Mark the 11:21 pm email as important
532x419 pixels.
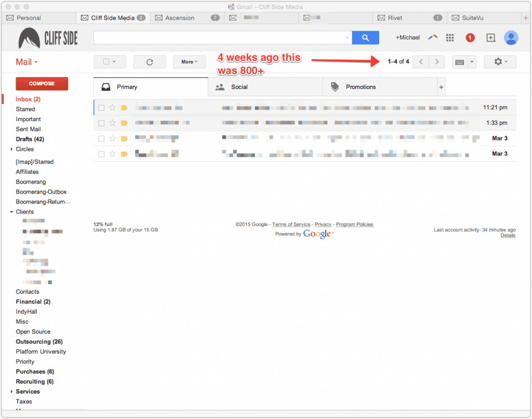click(124, 108)
